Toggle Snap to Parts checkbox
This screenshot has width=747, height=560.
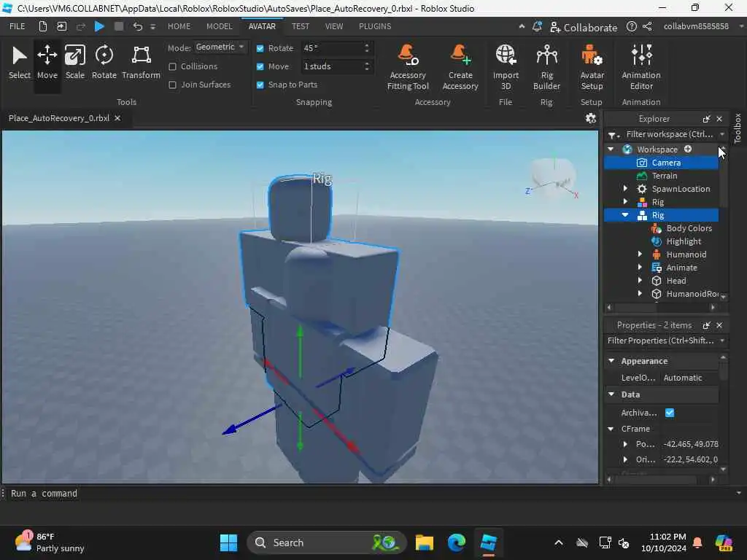260,85
